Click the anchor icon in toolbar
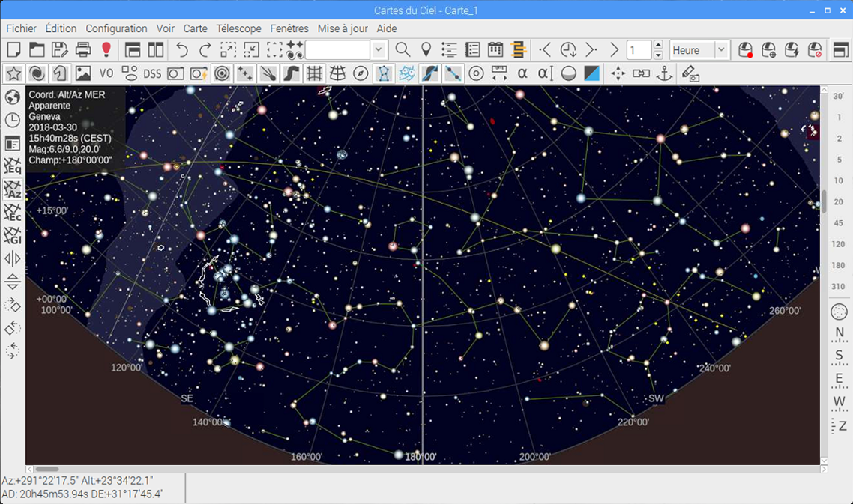The image size is (853, 504). tap(664, 73)
